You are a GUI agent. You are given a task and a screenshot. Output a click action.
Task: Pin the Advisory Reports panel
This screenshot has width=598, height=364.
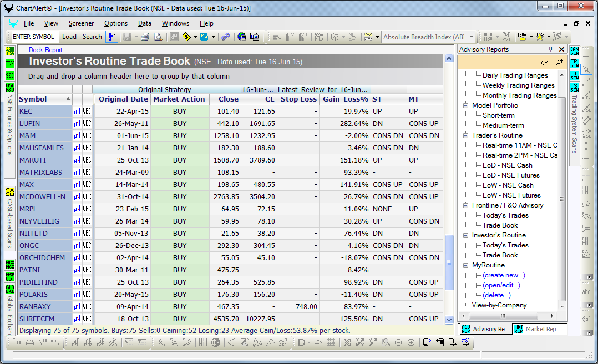(x=550, y=49)
